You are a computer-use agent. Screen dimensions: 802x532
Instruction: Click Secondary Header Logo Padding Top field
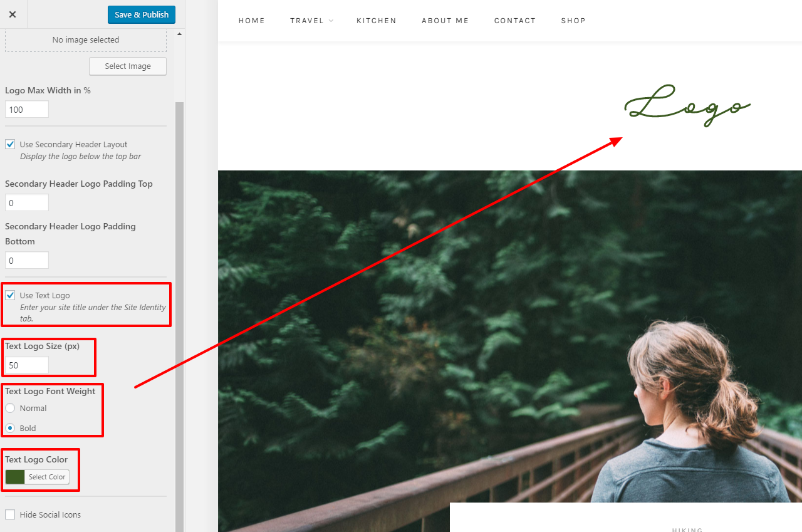pos(27,203)
